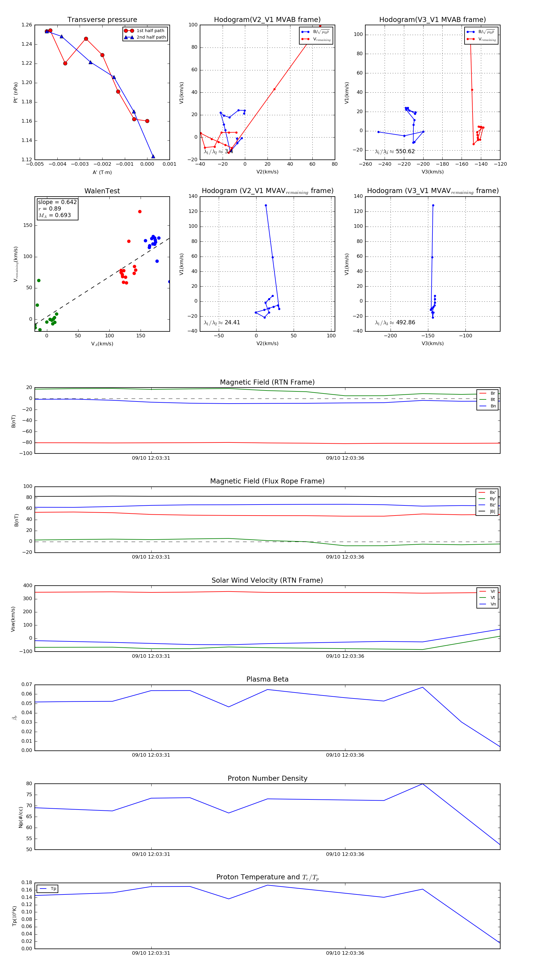Click the "Proton Temperature and Te/Tp" title
Viewport: 535px width, 980px height.
267,877
